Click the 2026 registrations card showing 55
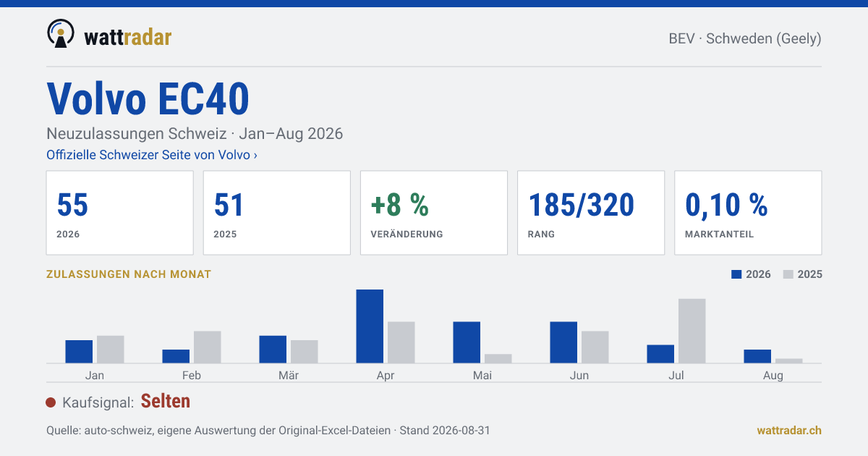This screenshot has width=868, height=456. [120, 213]
